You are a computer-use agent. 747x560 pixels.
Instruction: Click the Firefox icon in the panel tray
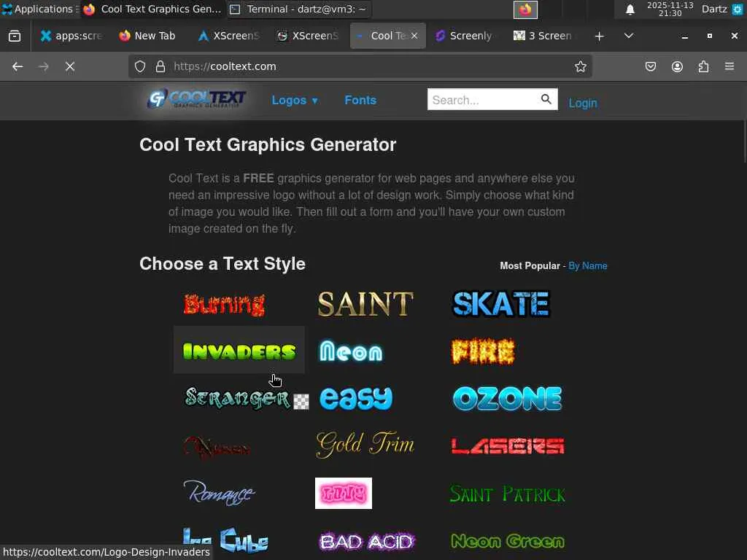click(525, 9)
